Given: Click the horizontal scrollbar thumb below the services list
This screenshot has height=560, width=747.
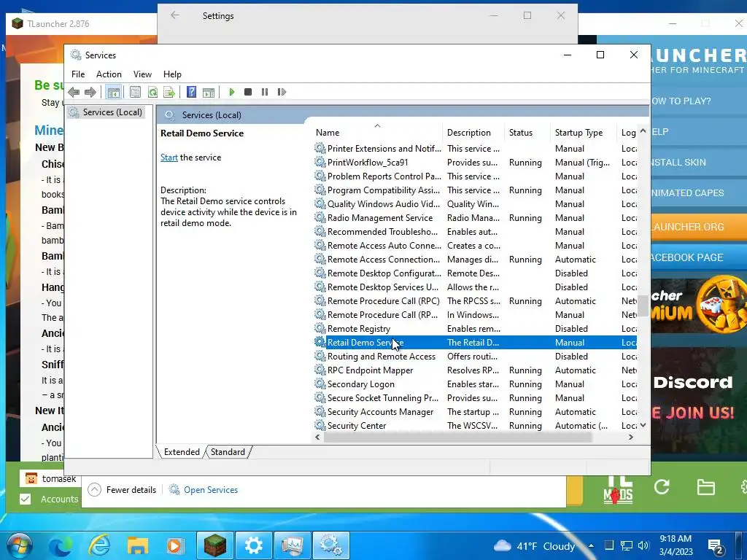Looking at the screenshot, I should point(457,437).
